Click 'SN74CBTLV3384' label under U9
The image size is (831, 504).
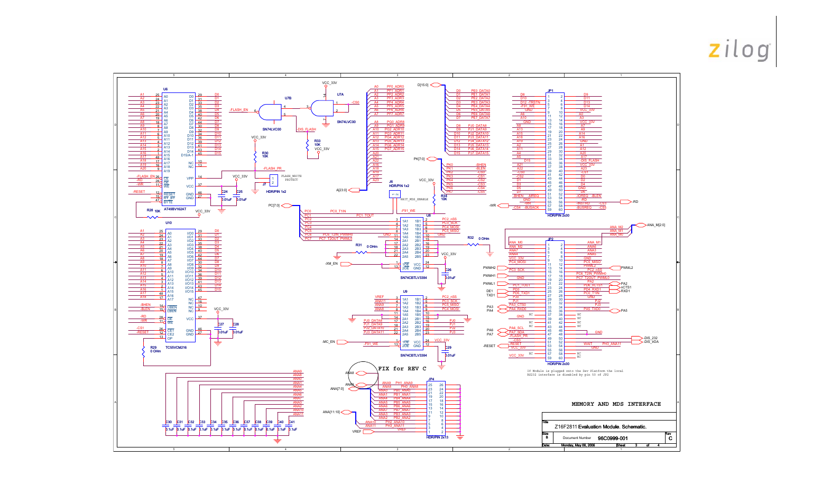(413, 355)
